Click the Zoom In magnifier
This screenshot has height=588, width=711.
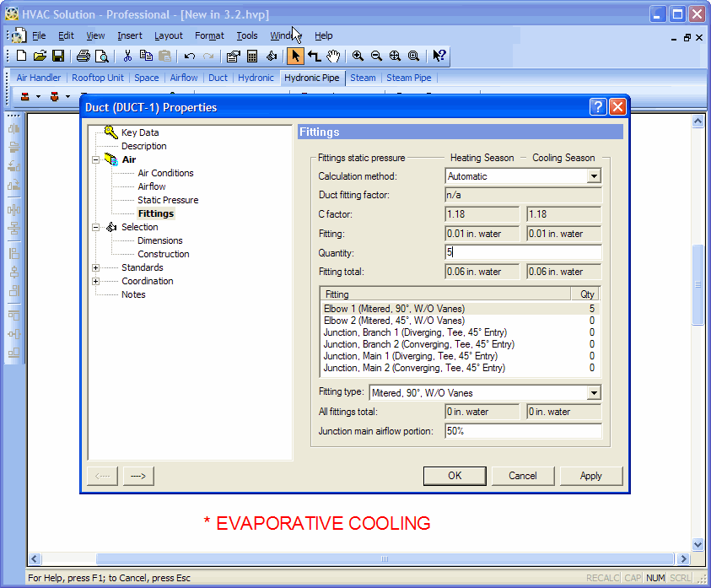coord(358,56)
